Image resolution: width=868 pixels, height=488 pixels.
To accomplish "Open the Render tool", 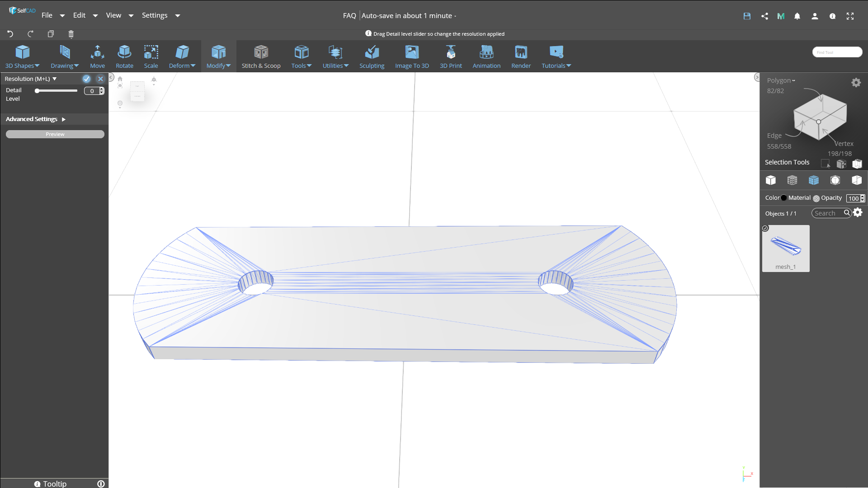I will [x=521, y=56].
